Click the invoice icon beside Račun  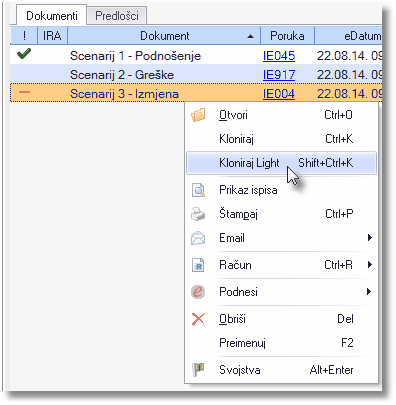(x=198, y=265)
